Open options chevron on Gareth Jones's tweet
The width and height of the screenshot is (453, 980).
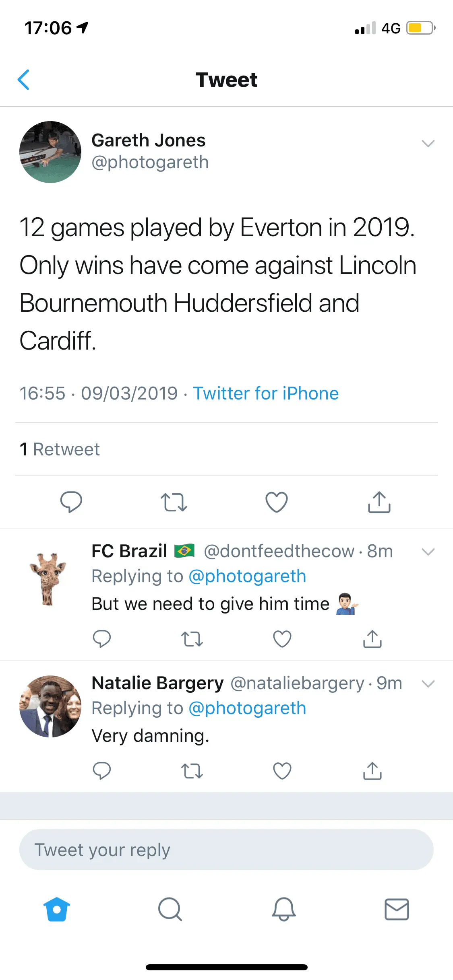coord(428,143)
